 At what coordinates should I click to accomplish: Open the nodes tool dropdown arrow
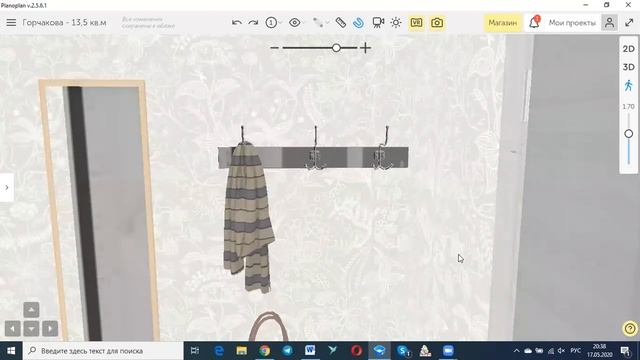[x=328, y=23]
